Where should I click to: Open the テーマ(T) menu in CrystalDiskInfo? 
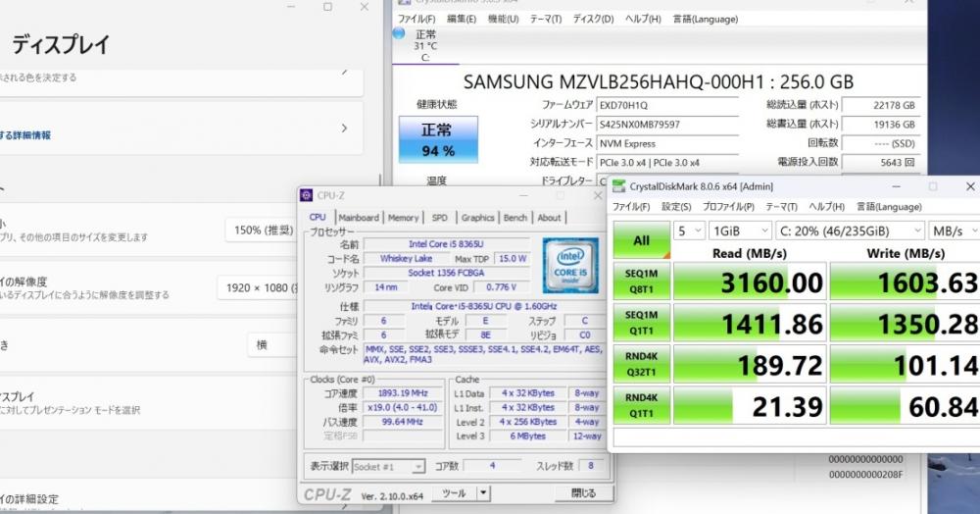point(546,19)
